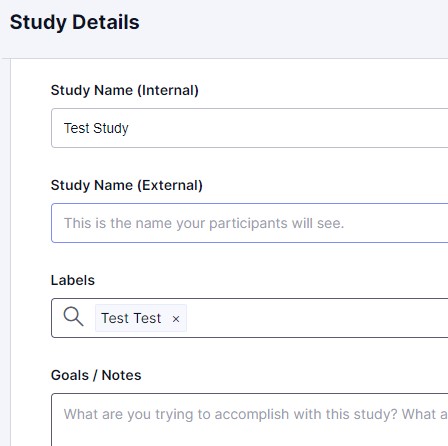448x446 pixels.
Task: Click the Study Details page title
Action: (75, 23)
